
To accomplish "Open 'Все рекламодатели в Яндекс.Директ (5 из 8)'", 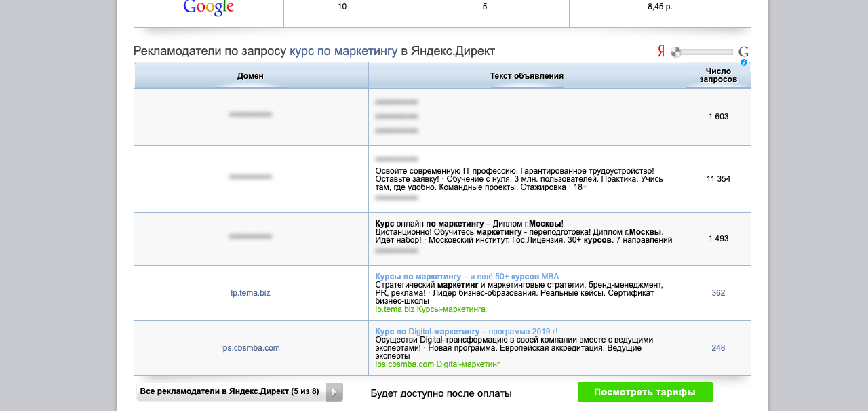I will pos(239,392).
